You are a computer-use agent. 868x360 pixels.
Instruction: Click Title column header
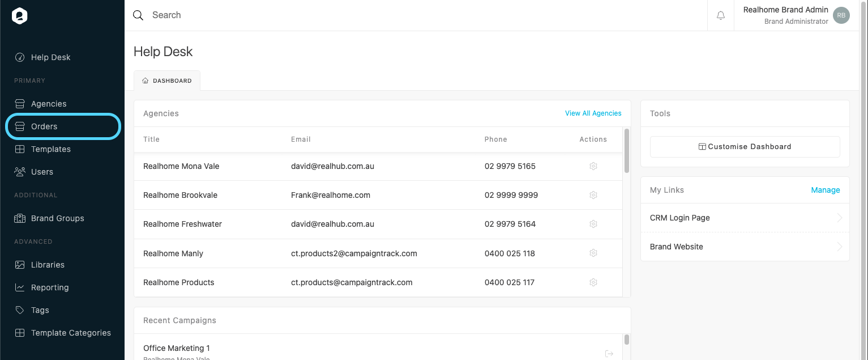(x=151, y=139)
